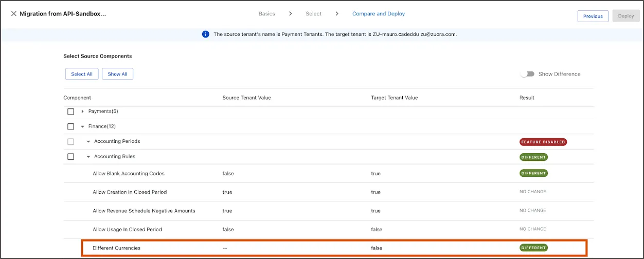644x259 pixels.
Task: Expand the Payments(5) tree node
Action: point(83,112)
